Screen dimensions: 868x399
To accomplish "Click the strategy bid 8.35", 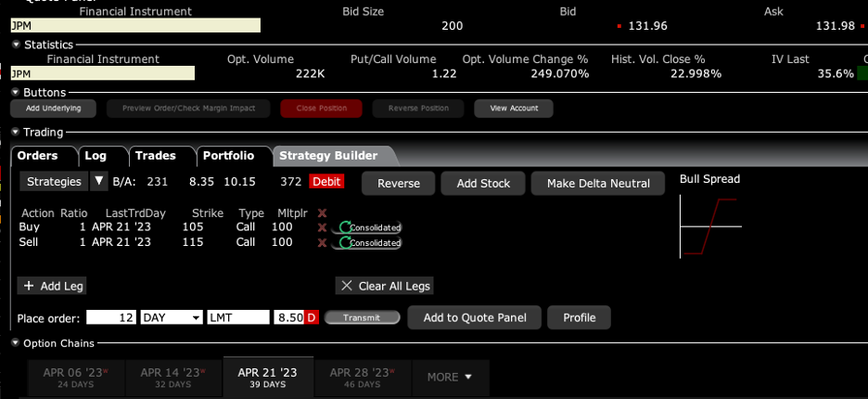I will pyautogui.click(x=201, y=181).
